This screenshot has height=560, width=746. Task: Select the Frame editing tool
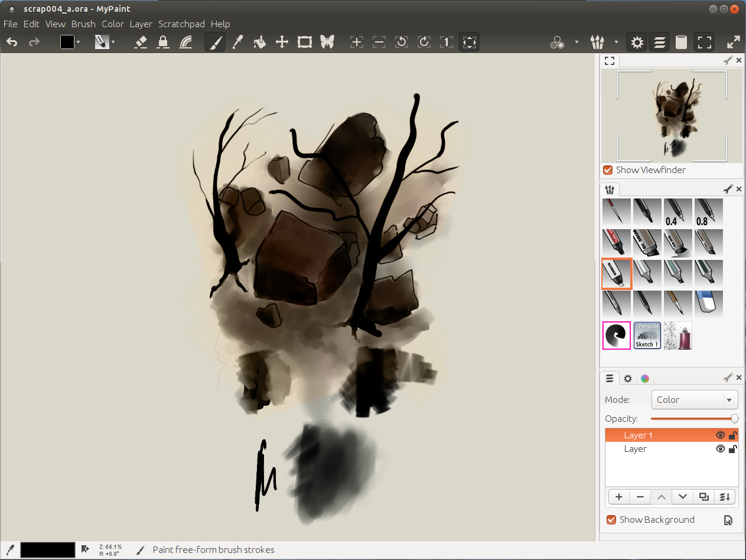point(304,42)
